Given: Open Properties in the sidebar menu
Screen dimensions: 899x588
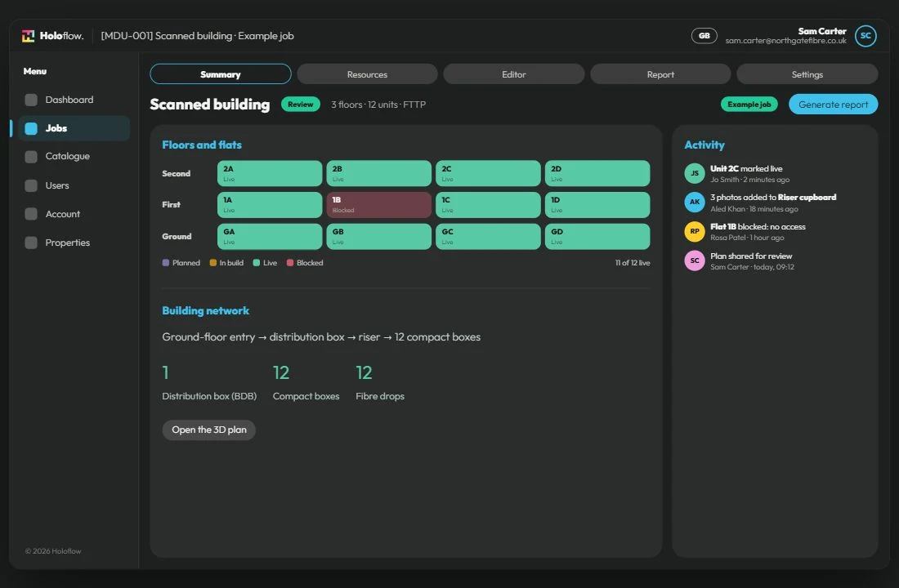Looking at the screenshot, I should point(74,243).
